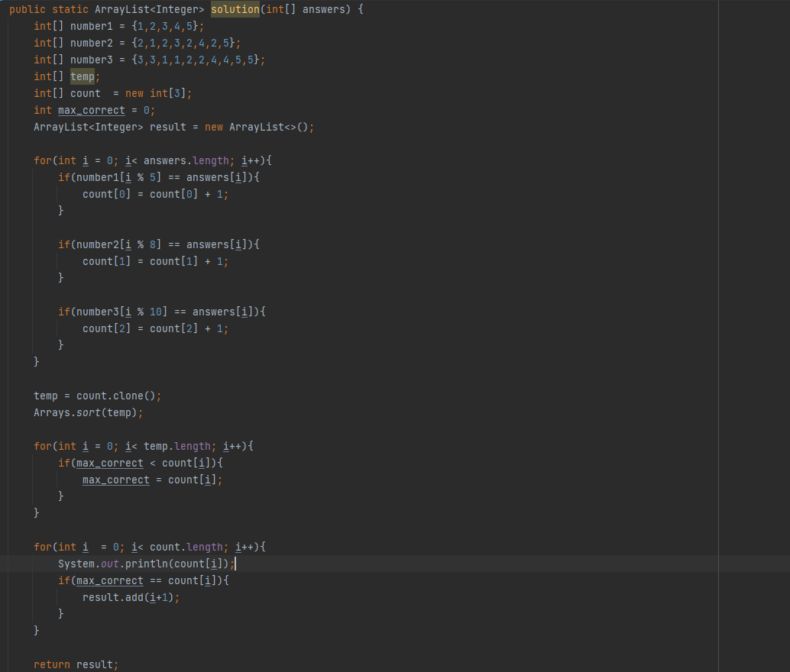Click the statement "count[2] = count[2] + 1;"

156,328
